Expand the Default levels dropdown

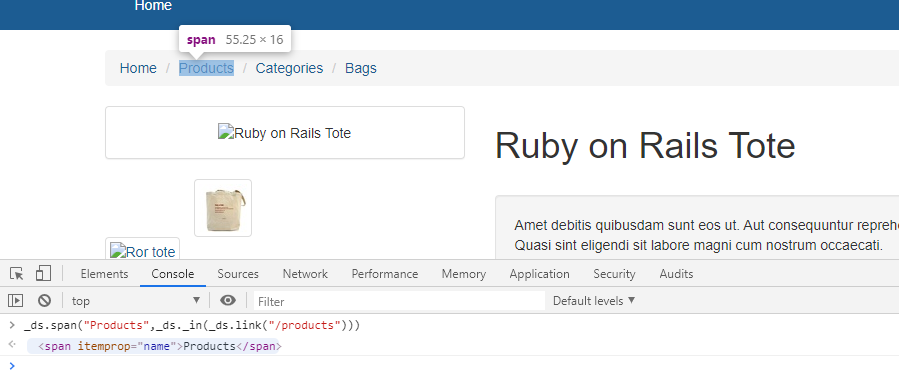tap(594, 300)
